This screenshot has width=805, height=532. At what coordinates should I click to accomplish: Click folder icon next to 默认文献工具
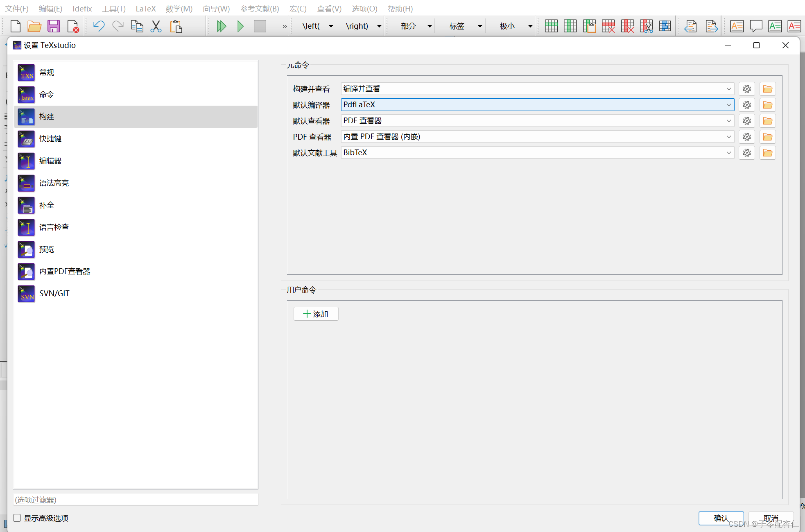tap(768, 153)
